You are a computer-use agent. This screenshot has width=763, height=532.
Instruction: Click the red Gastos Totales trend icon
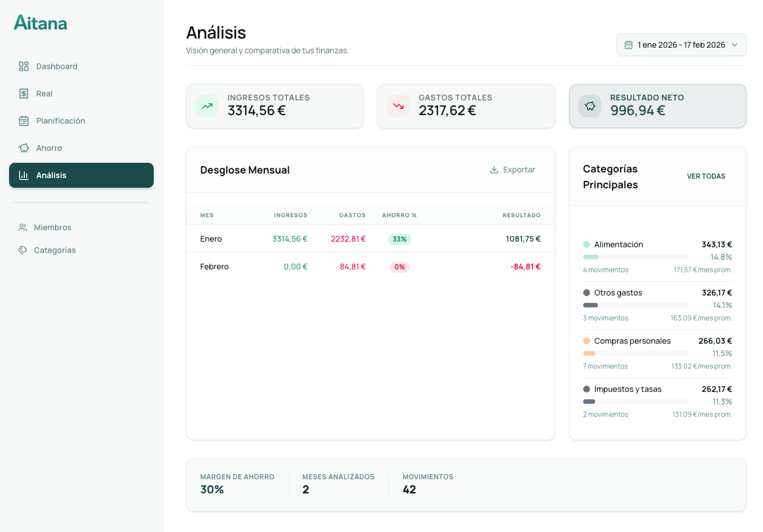pos(398,106)
